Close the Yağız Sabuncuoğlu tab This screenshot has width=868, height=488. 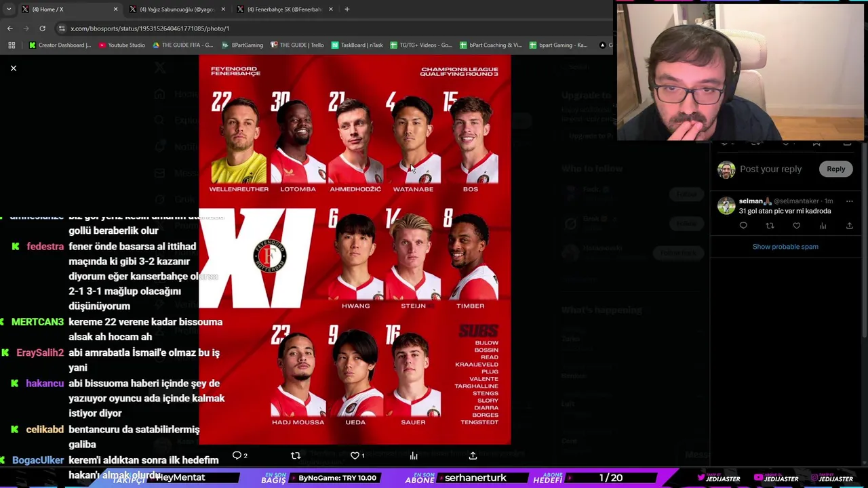[x=223, y=9]
